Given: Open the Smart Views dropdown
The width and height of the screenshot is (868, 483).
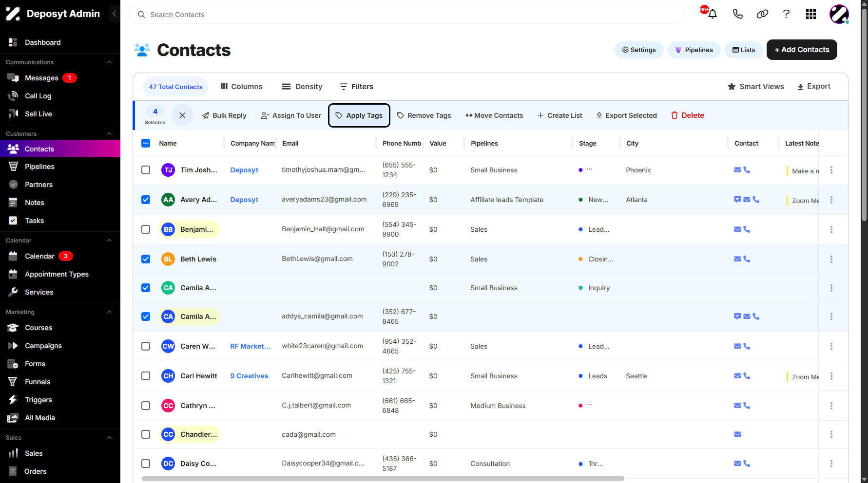Looking at the screenshot, I should tap(755, 87).
